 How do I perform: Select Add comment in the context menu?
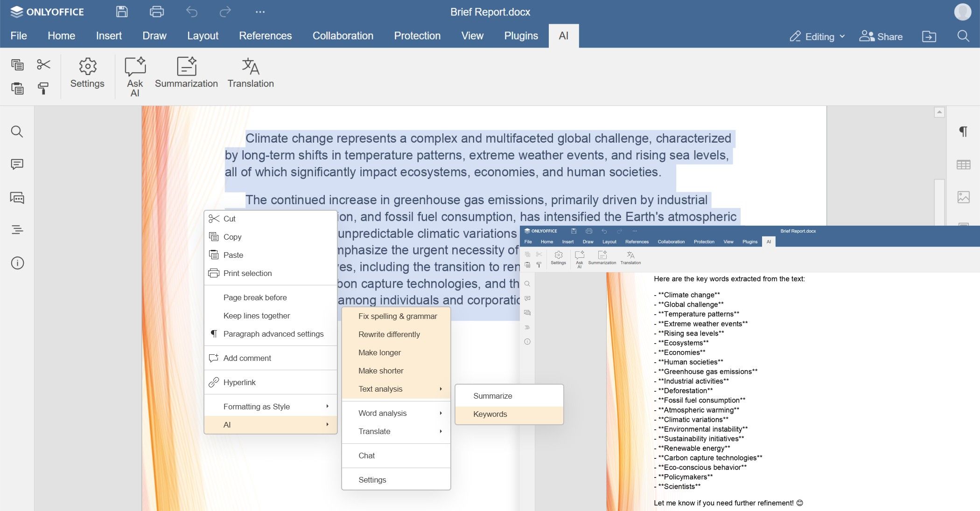pyautogui.click(x=271, y=358)
